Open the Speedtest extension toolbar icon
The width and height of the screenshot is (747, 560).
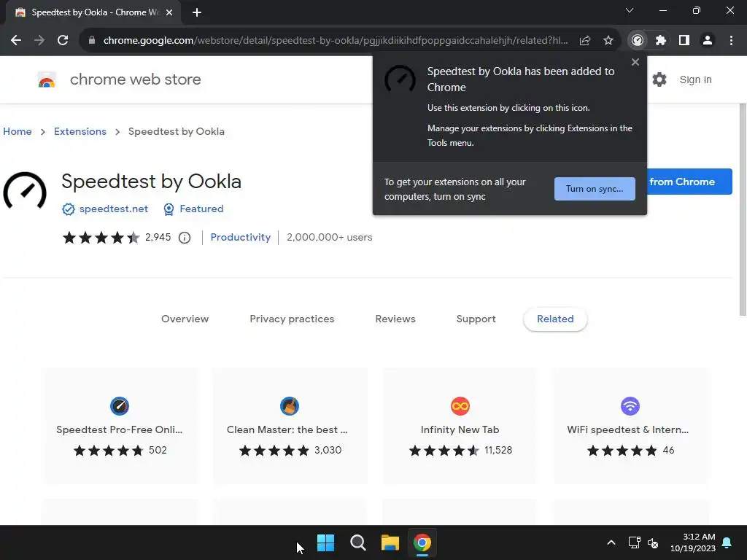pos(638,41)
